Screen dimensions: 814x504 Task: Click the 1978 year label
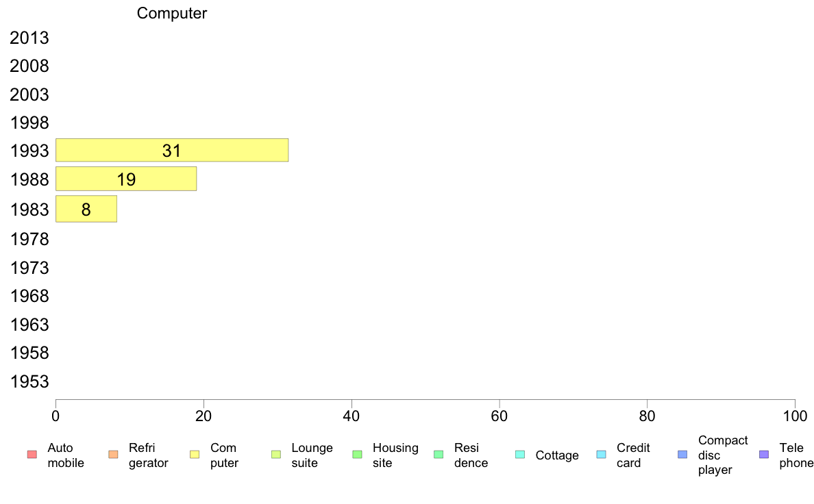(29, 239)
